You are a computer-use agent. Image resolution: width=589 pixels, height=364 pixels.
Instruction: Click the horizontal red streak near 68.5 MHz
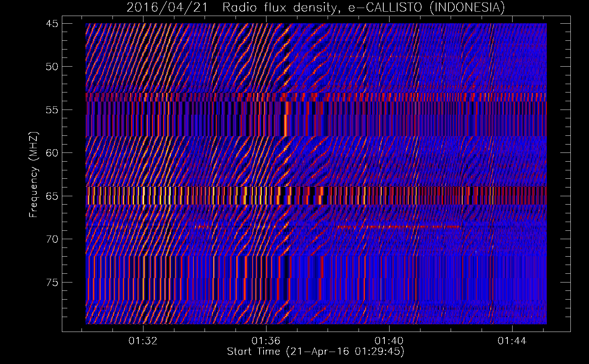(399, 227)
